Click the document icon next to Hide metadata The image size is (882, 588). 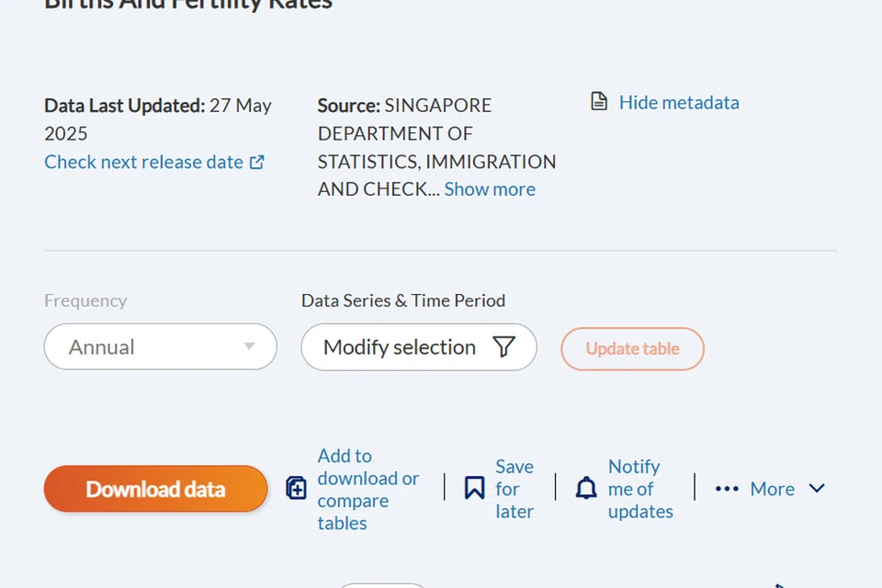(599, 102)
